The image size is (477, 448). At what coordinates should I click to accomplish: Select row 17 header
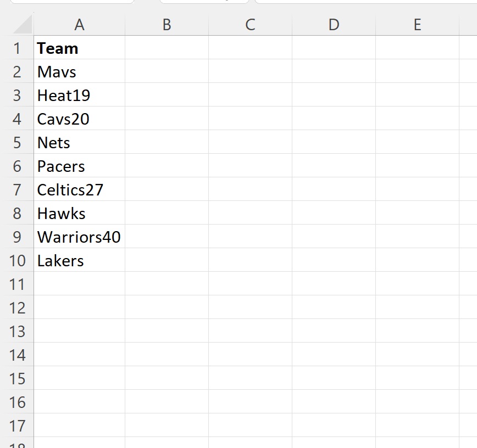click(x=17, y=426)
